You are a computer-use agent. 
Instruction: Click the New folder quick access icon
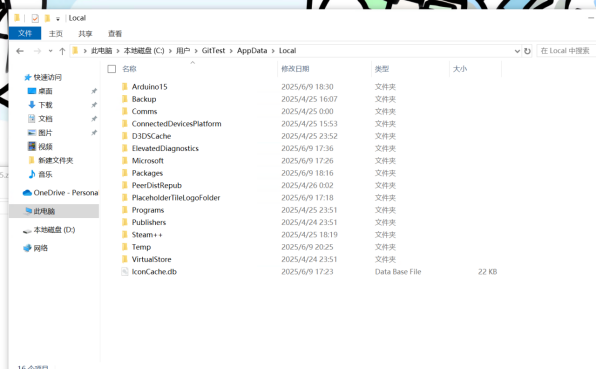click(47, 18)
